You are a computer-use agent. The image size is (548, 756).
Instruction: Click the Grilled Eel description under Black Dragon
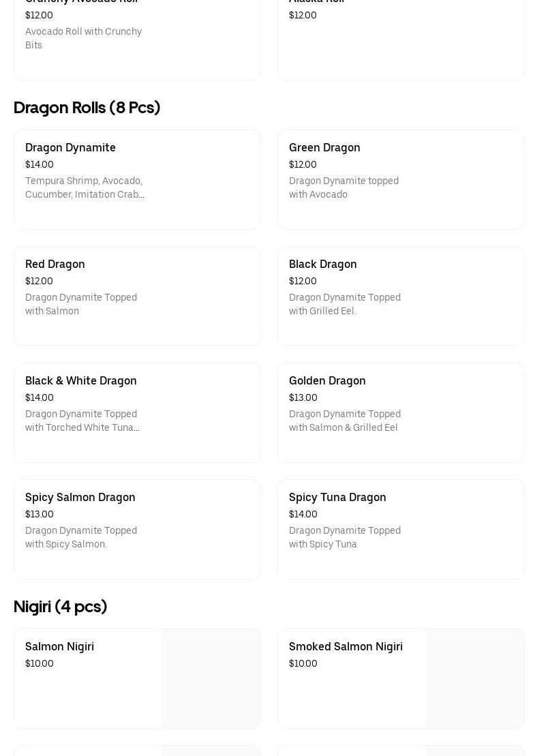[x=344, y=304]
